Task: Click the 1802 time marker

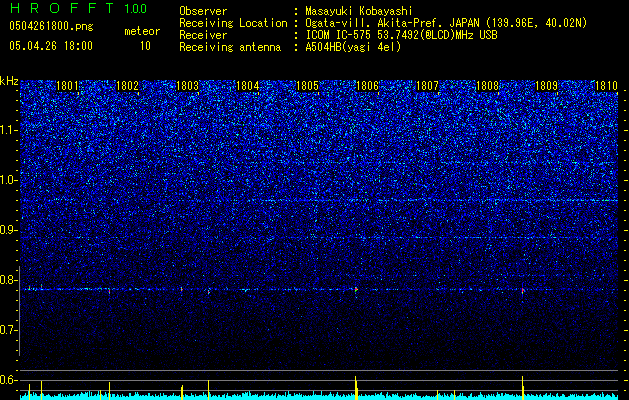Action: pos(127,86)
